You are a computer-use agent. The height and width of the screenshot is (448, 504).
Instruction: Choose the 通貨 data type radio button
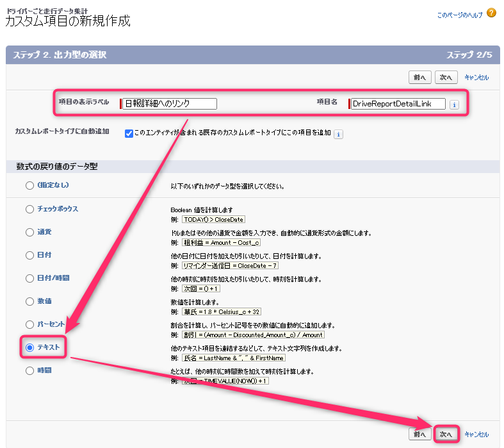tap(29, 232)
